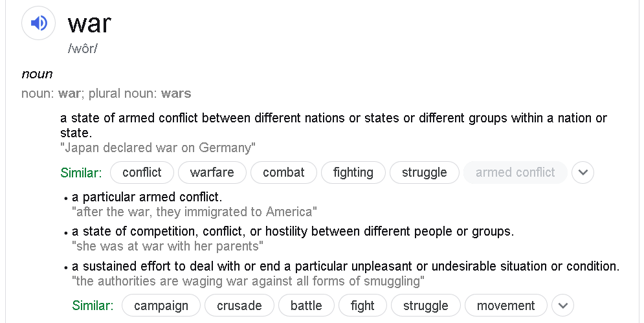Select the movement synonym chip
Image resolution: width=644 pixels, height=323 pixels.
(x=506, y=306)
